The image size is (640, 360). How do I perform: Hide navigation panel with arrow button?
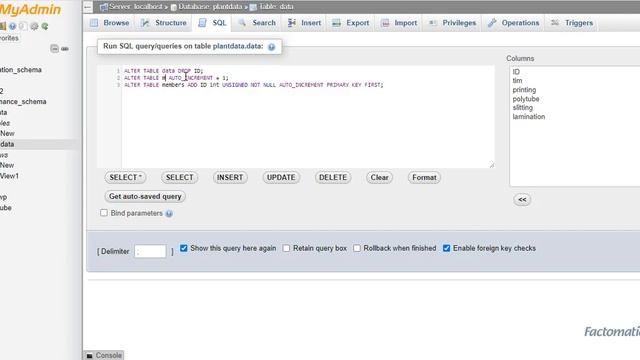pos(88,7)
